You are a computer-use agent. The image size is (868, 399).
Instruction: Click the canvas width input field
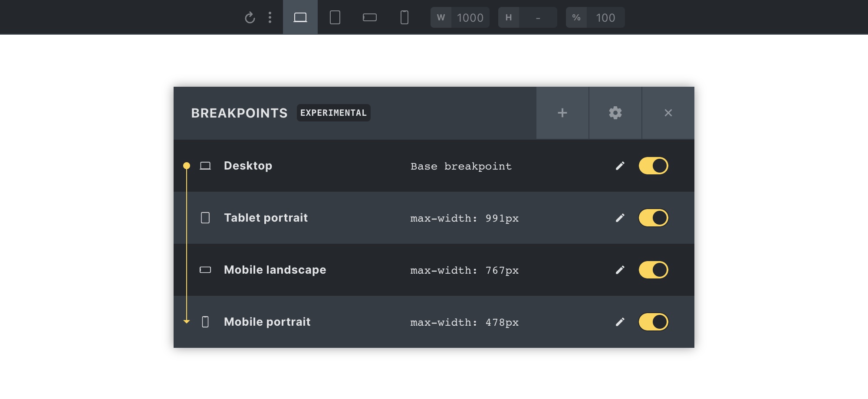pos(470,18)
